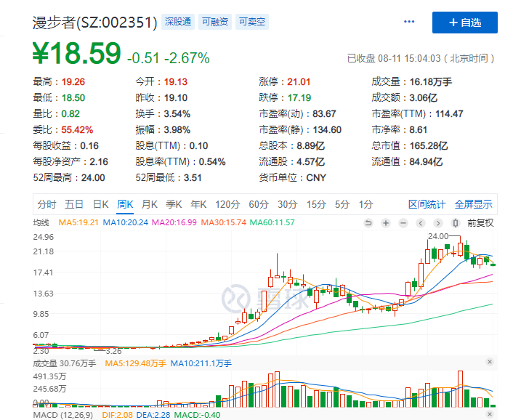This screenshot has height=420, width=513.
Task: Click the undo/reset chart icon
Action: (368, 223)
